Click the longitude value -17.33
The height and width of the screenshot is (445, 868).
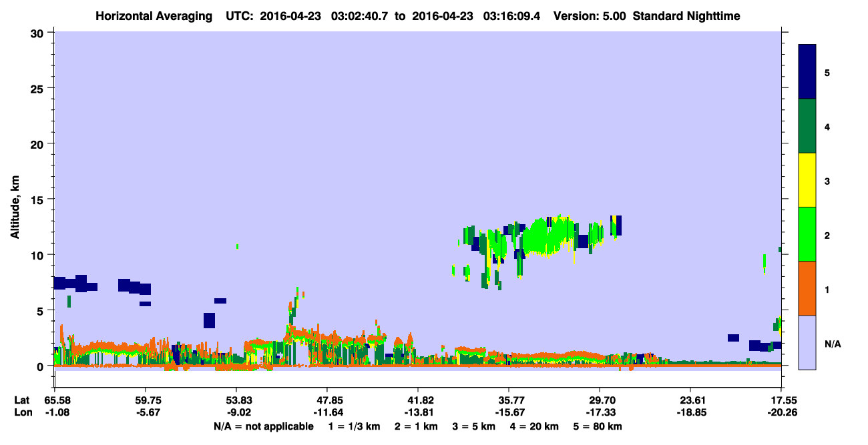pos(600,412)
